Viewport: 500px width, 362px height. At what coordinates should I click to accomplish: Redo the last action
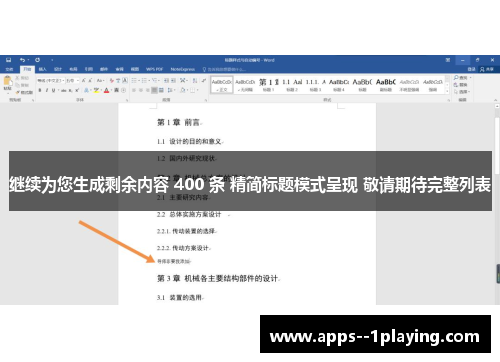tap(38, 60)
